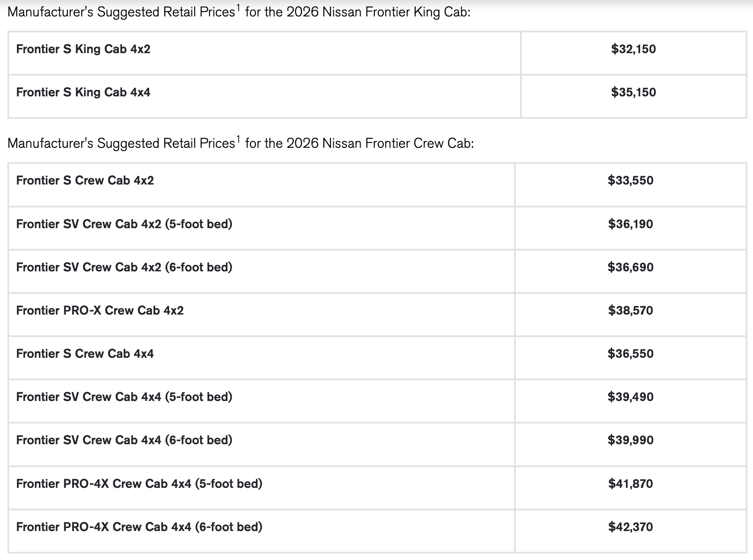Click the Frontier S King Cab 4x2 row label

point(83,49)
